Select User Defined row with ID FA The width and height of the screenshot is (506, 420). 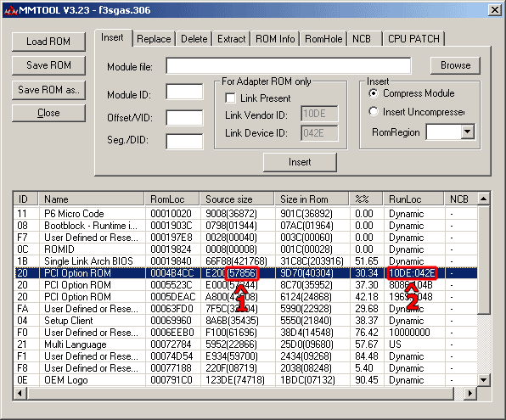point(246,309)
